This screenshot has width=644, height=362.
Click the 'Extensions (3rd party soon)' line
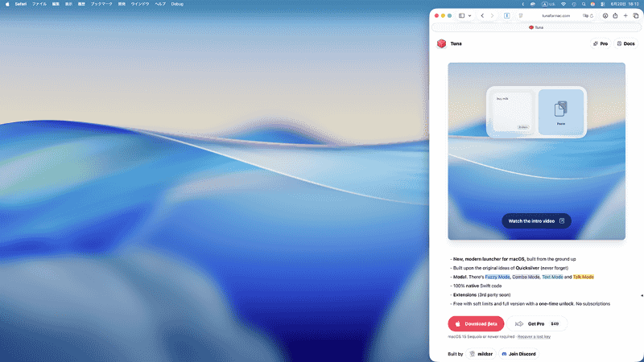point(481,295)
